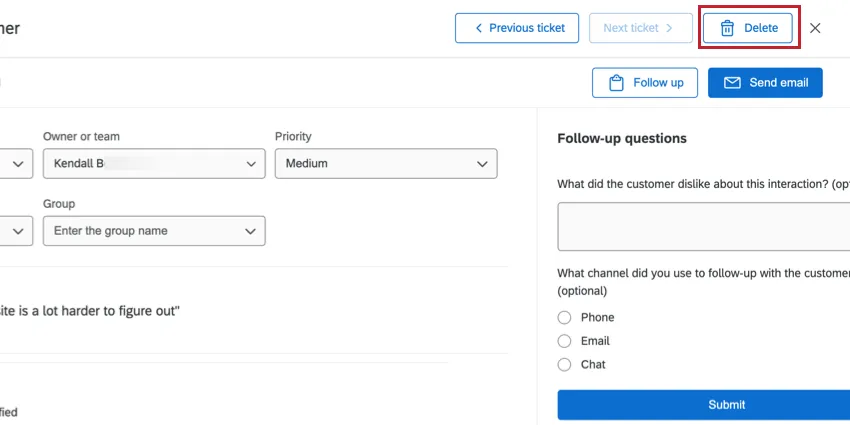This screenshot has height=425, width=850.
Task: Close the ticket with the X icon
Action: coord(815,28)
